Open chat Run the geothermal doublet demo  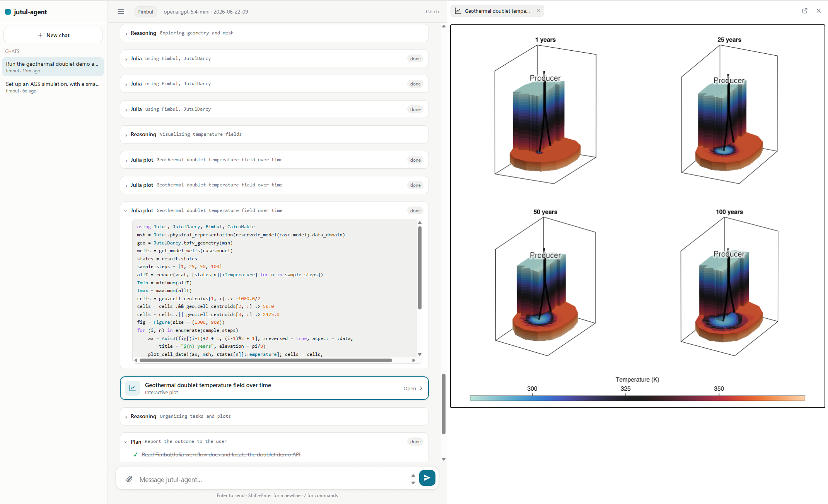coord(53,67)
